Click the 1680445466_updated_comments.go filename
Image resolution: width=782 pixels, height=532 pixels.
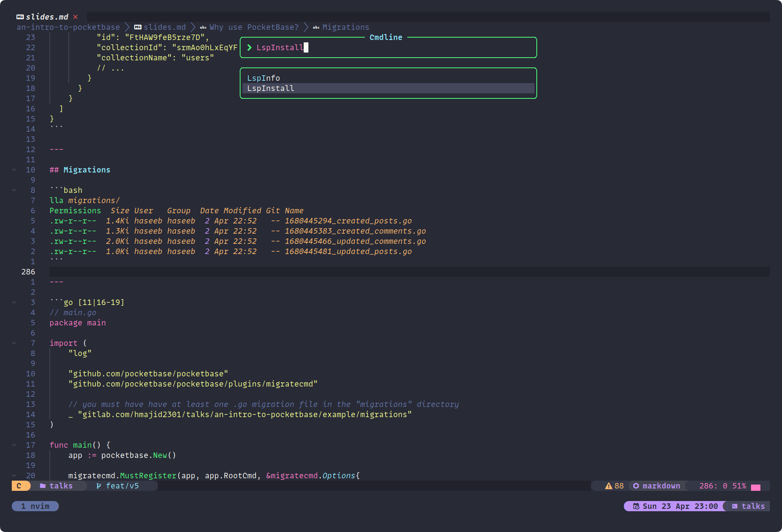[x=355, y=241]
